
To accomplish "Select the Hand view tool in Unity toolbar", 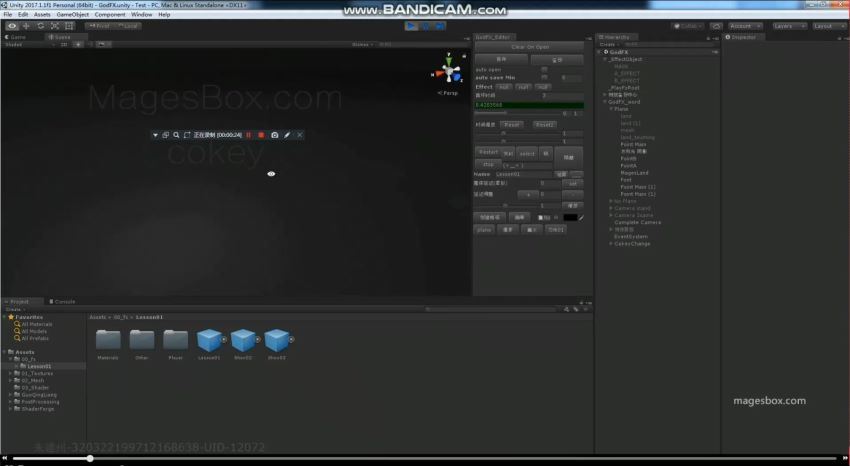I will click(x=12, y=25).
